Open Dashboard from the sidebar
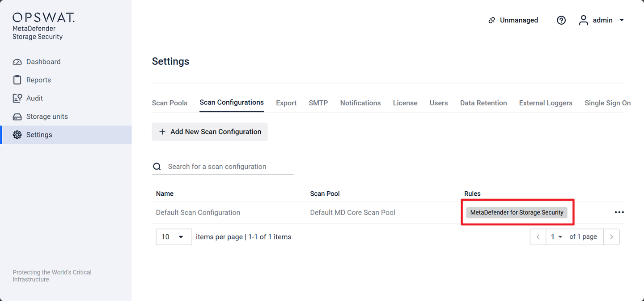 66,62
